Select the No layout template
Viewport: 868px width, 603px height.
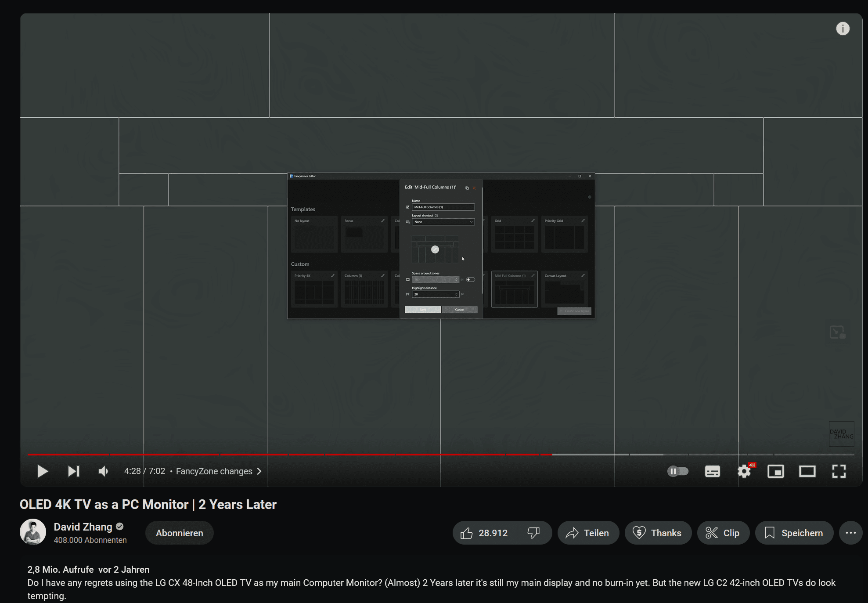click(x=314, y=234)
